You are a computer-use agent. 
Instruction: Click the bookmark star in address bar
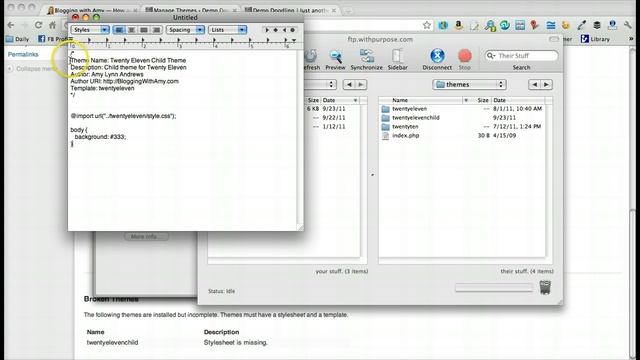pos(427,25)
